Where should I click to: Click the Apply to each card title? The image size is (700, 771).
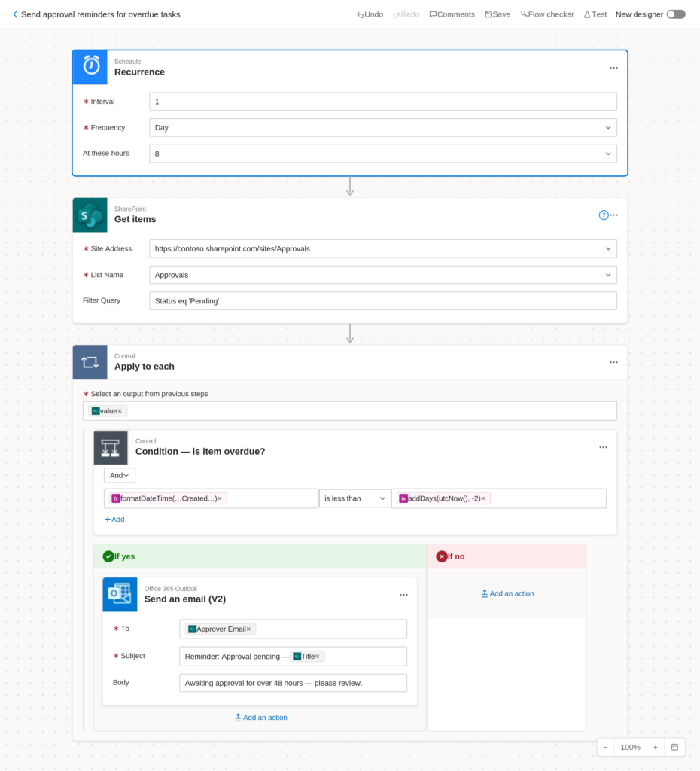point(145,367)
